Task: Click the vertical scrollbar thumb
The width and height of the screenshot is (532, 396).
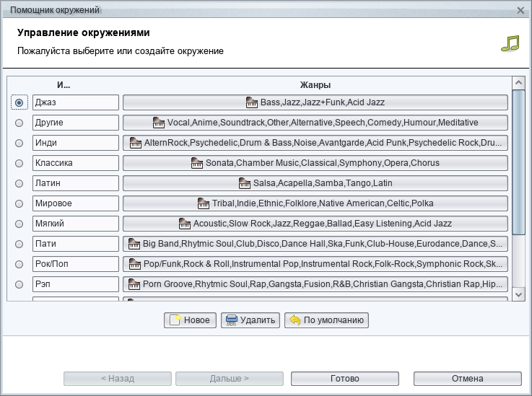Action: [518, 162]
